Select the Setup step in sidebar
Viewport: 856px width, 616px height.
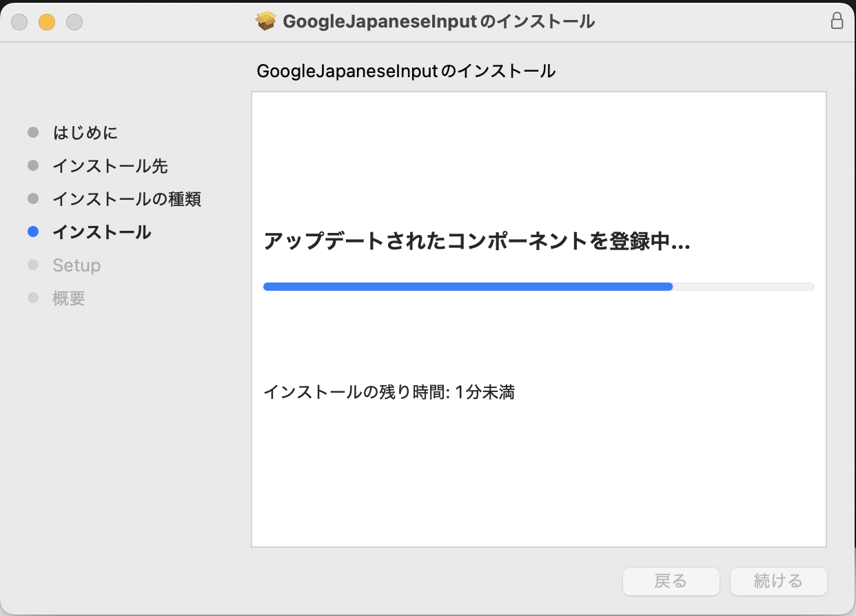pyautogui.click(x=77, y=265)
